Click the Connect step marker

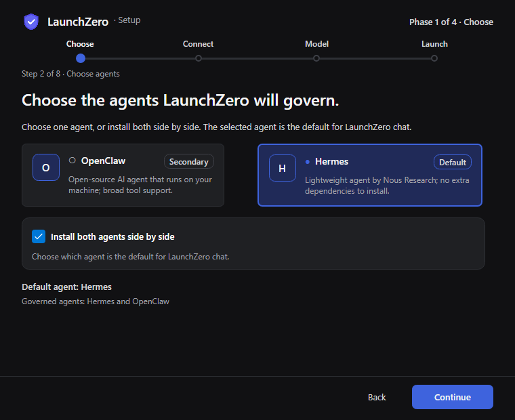[x=199, y=58]
